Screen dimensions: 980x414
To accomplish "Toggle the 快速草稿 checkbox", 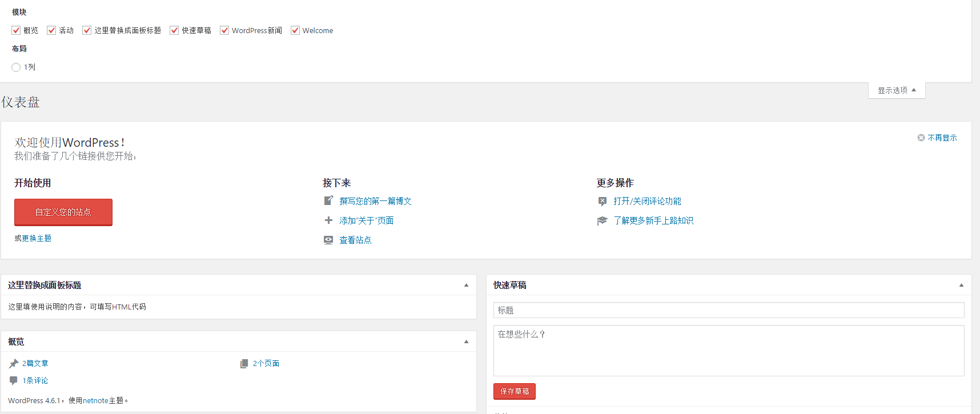I will (x=174, y=30).
